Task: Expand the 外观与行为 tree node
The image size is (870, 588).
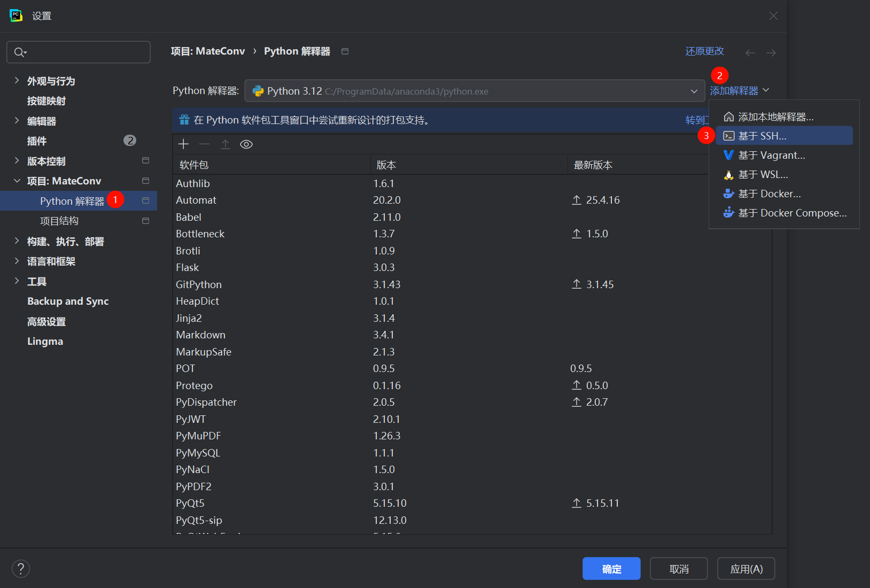Action: tap(17, 80)
